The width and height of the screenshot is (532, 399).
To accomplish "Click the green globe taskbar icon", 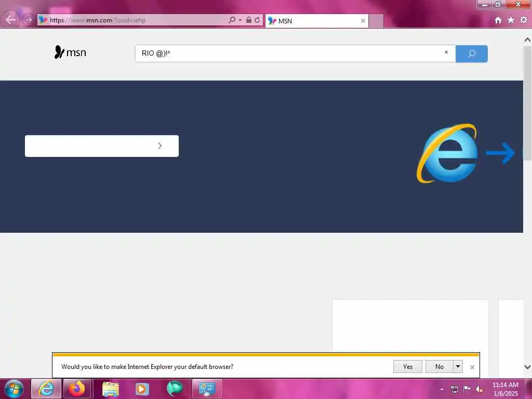I will coord(175,389).
